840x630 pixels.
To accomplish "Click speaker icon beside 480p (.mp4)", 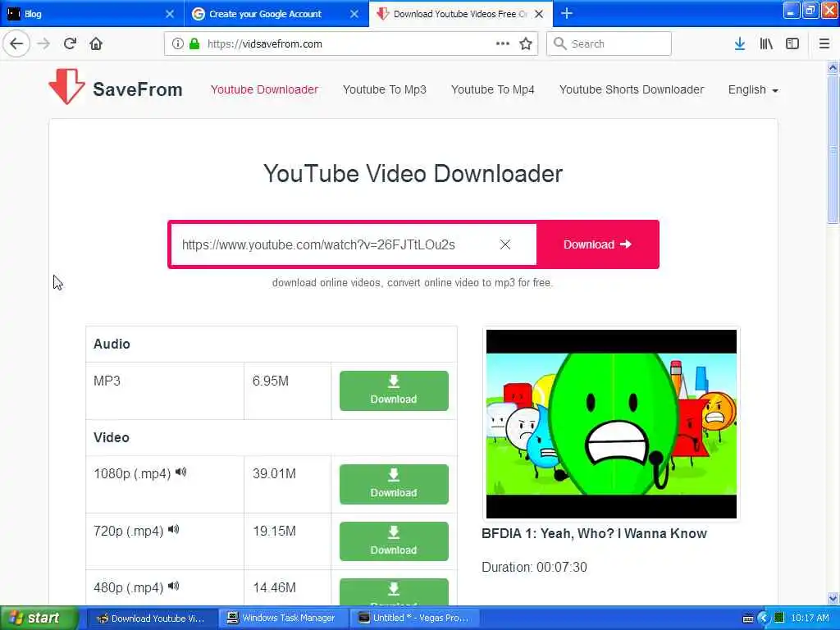I will click(174, 586).
